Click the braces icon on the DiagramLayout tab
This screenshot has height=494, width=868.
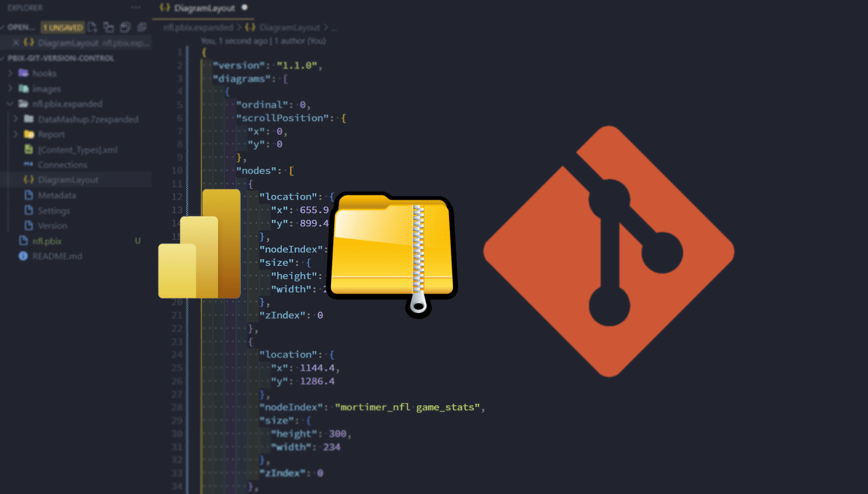click(x=165, y=8)
